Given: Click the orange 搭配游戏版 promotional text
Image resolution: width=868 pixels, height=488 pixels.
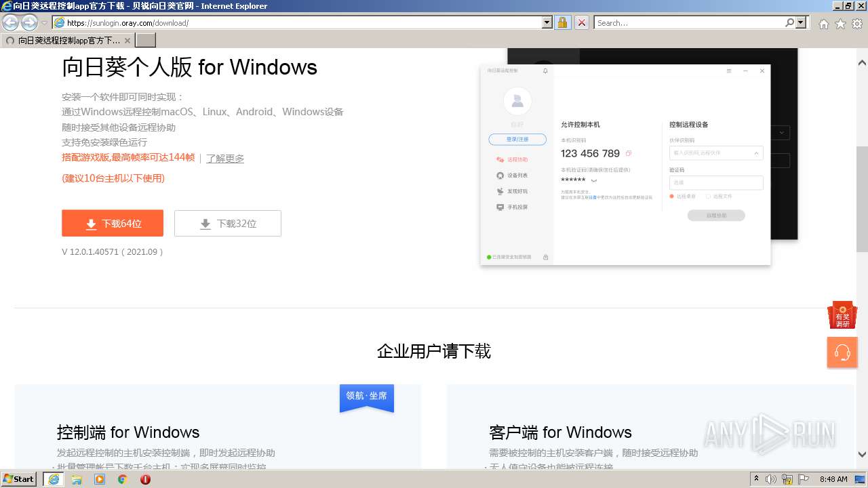Looking at the screenshot, I should coord(128,157).
